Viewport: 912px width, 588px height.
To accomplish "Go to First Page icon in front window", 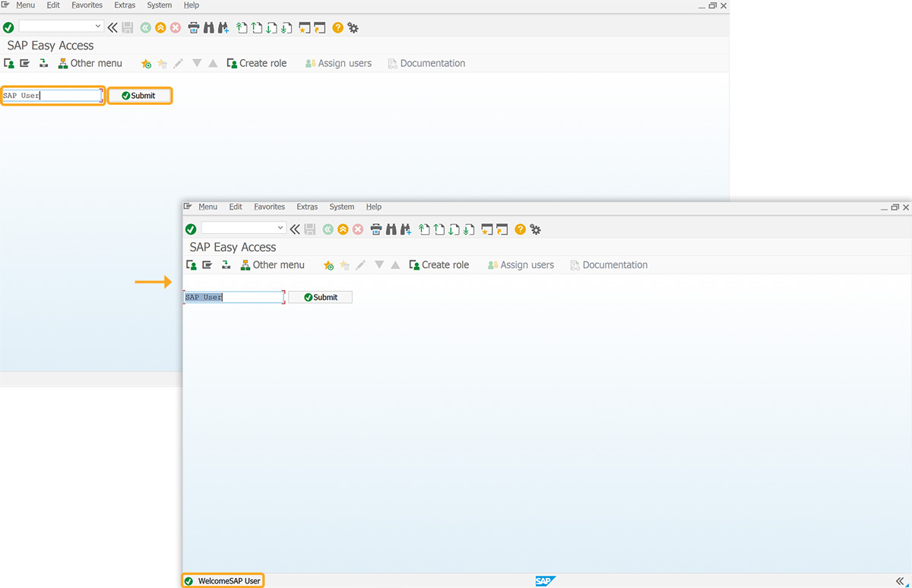I will (x=424, y=229).
